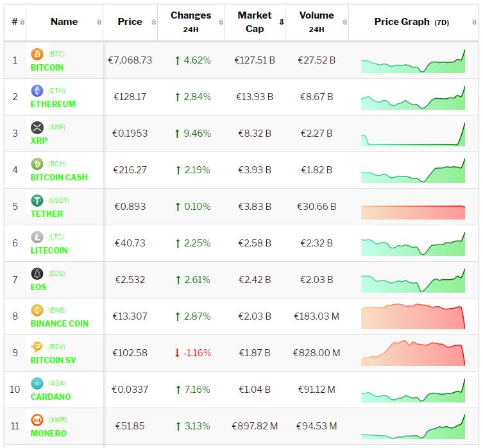Sort by Price Graph 7D header
The image size is (483, 448).
(x=411, y=22)
